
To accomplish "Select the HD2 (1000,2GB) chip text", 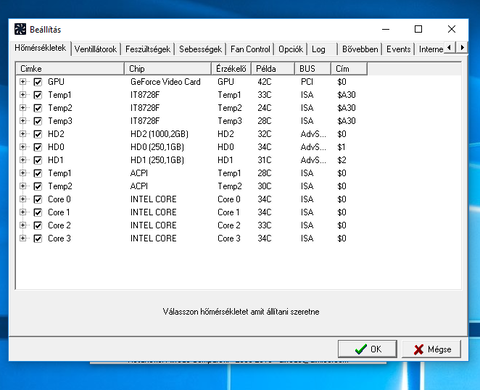I will (159, 134).
